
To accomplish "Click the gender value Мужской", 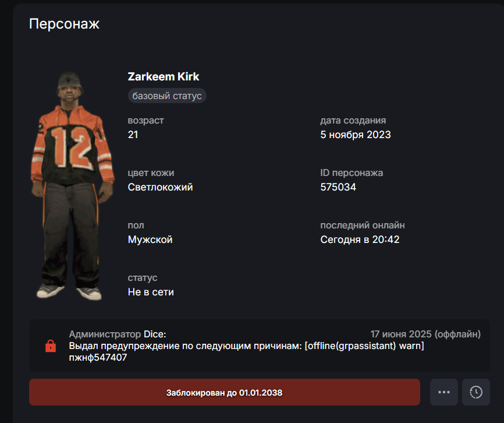I will click(150, 239).
